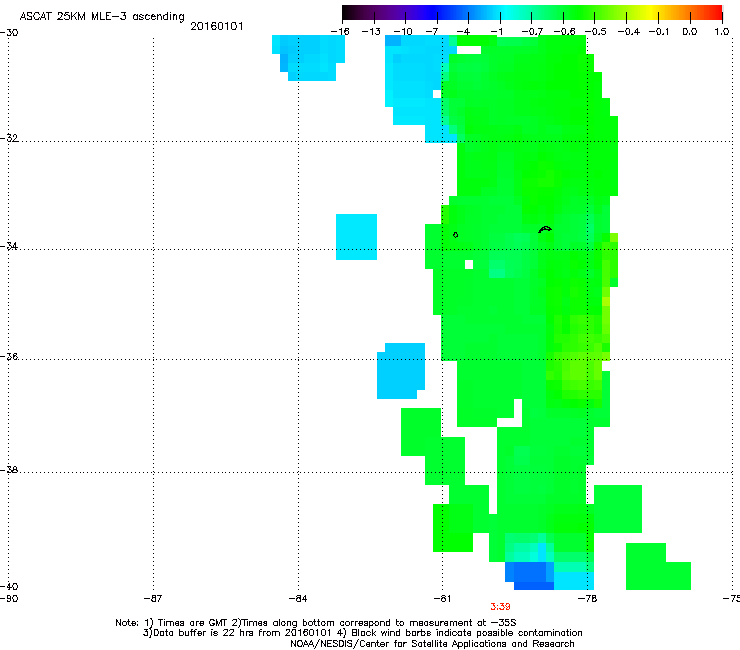Screen dimensions: 740x650
Task: Click the -36 latitude axis label
Action: pos(9,356)
